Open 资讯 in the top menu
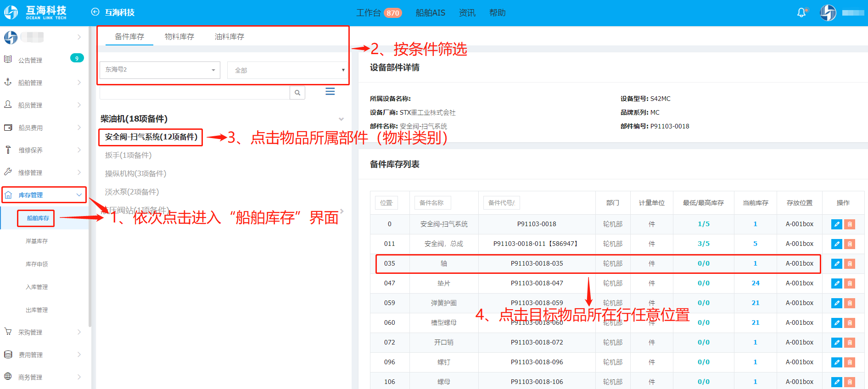 [x=467, y=13]
